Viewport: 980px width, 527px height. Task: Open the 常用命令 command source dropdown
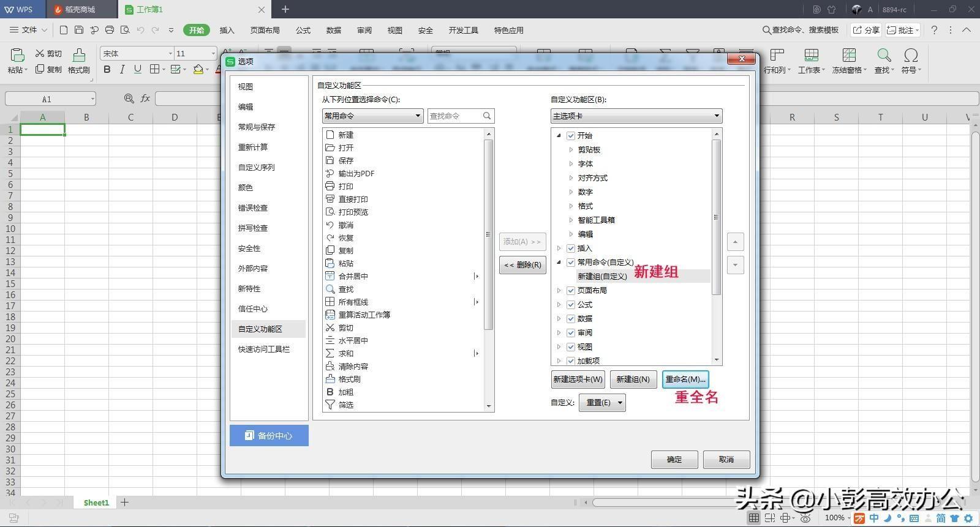[x=372, y=116]
